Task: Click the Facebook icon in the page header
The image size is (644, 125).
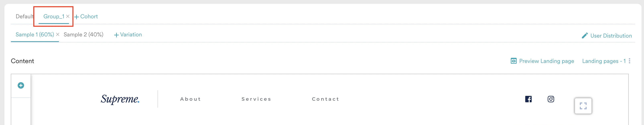Action: click(528, 99)
